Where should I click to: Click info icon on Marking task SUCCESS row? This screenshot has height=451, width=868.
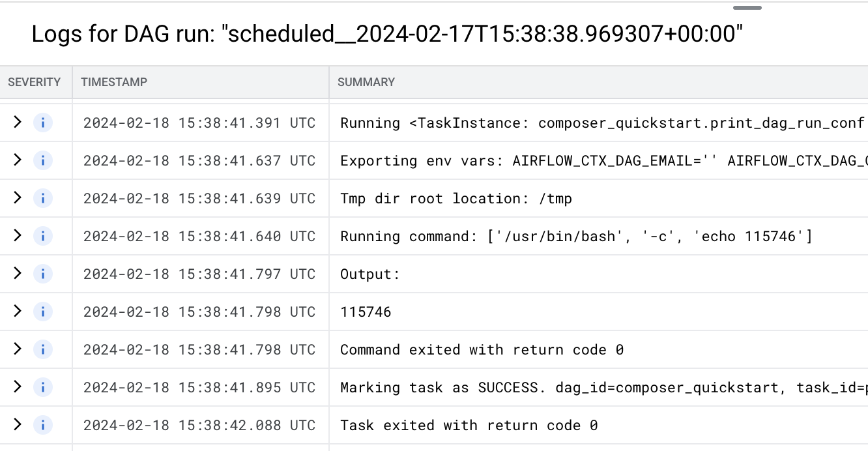(43, 387)
